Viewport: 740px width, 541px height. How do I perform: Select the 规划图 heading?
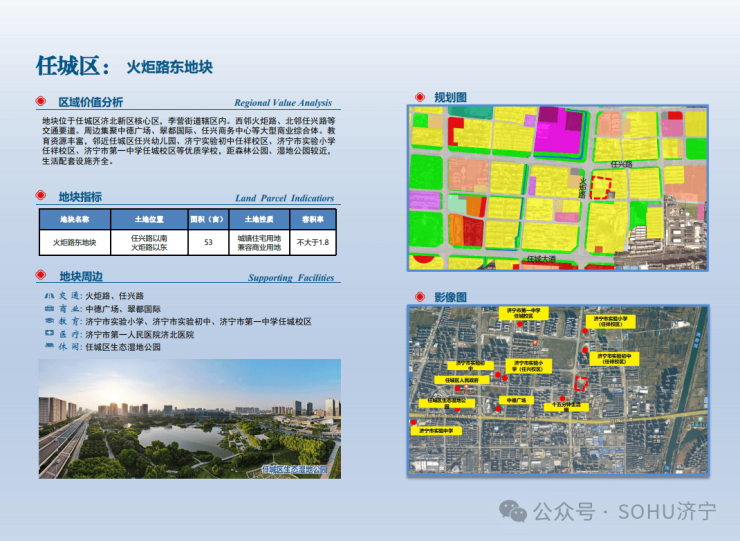coord(450,97)
